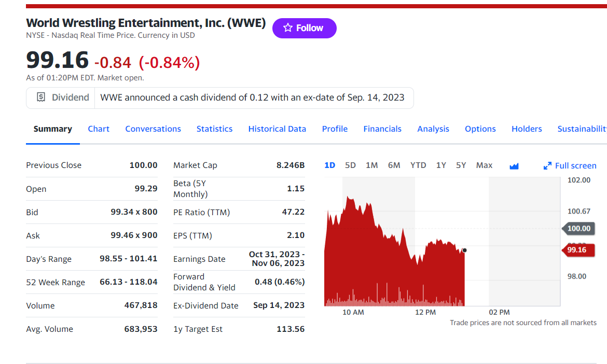Go to the Profile tab
Image resolution: width=607 pixels, height=364 pixels.
335,129
